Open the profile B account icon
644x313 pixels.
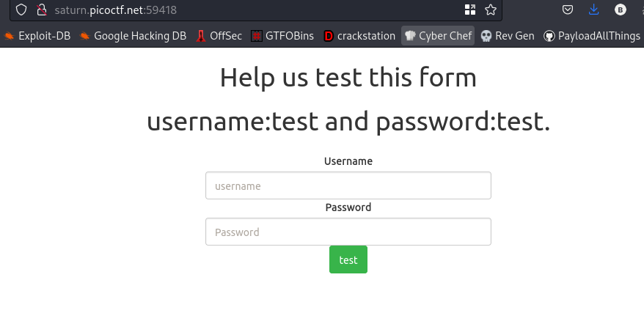pyautogui.click(x=621, y=10)
